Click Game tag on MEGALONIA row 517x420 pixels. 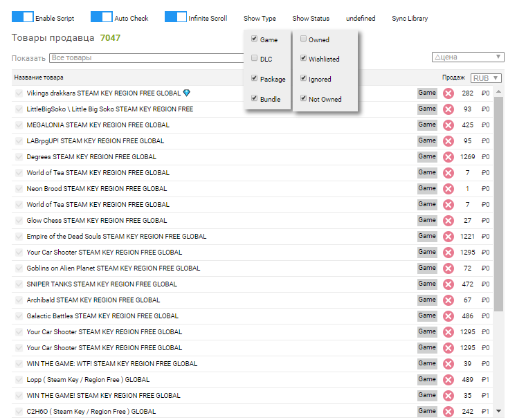pos(427,125)
